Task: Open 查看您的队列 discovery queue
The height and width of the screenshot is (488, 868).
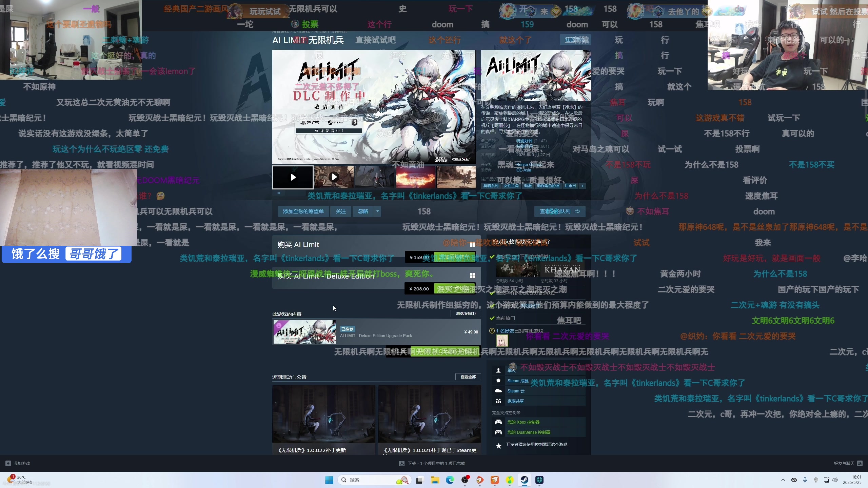Action: (x=560, y=211)
